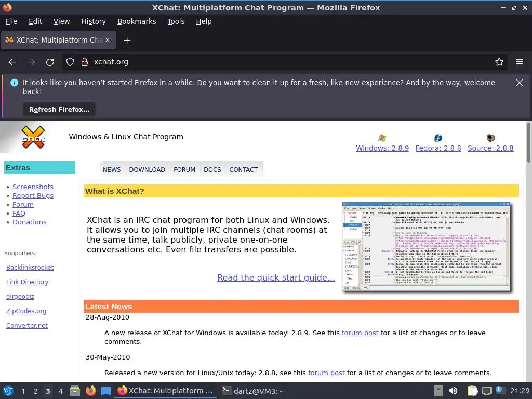Click the update notification tray icon
Viewport: 532px width, 399px height.
499,390
